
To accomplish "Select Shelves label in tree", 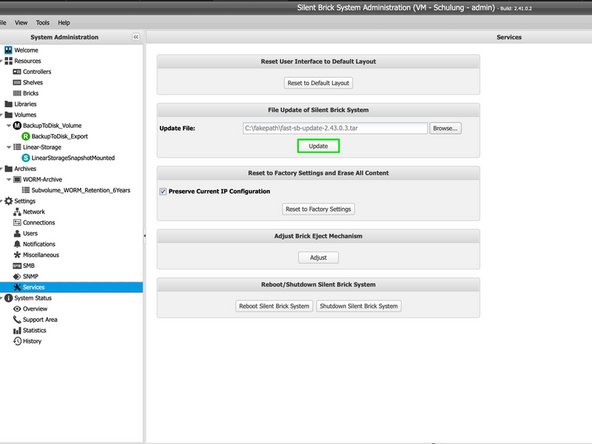I will [x=33, y=82].
